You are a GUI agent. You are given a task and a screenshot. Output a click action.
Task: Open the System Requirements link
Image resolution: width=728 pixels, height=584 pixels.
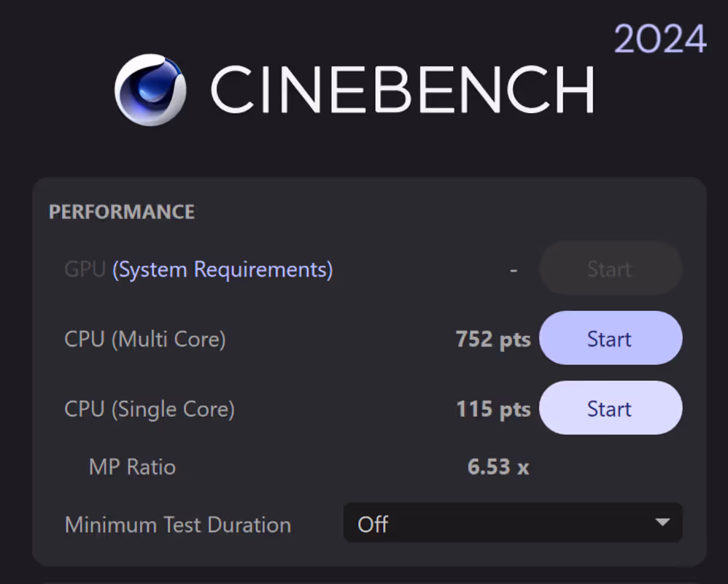coord(222,270)
